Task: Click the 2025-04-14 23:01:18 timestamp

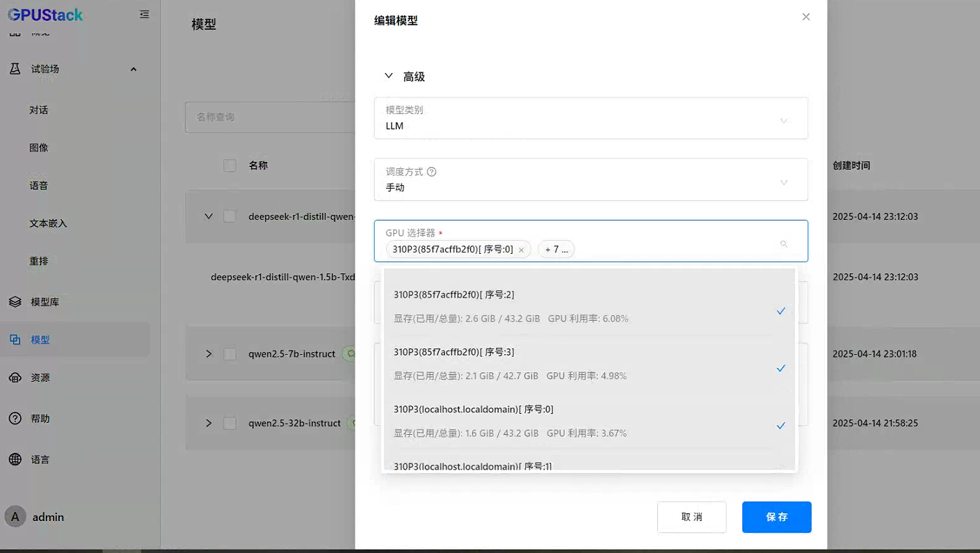Action: 875,354
